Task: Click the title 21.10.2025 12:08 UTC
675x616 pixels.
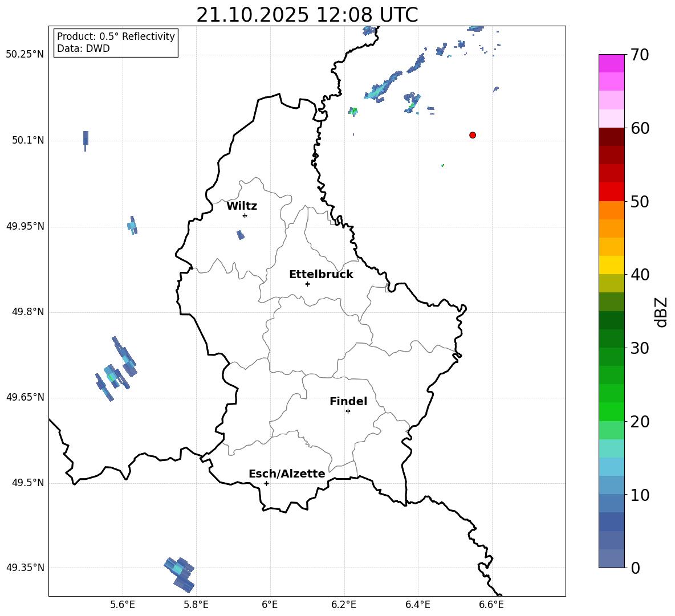Action: 307,15
